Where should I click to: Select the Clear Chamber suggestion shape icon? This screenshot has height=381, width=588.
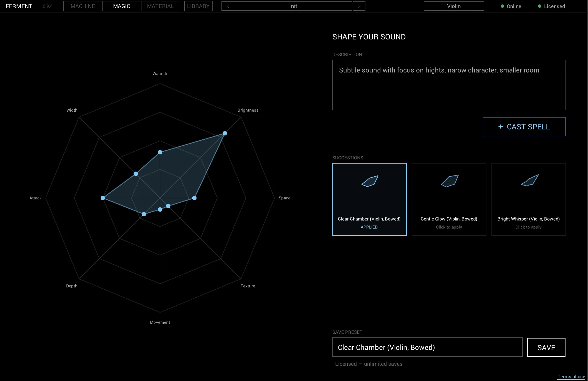click(370, 181)
